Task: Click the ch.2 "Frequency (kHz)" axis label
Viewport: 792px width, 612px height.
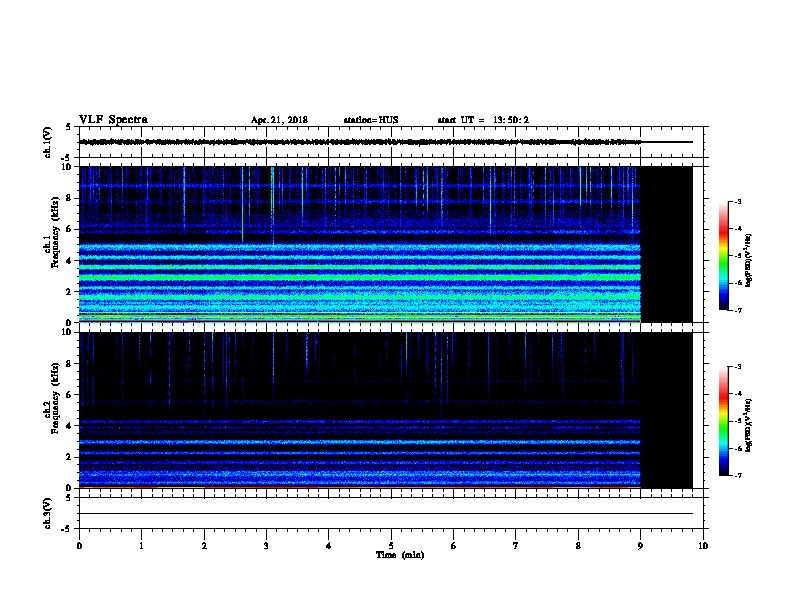Action: tap(55, 398)
